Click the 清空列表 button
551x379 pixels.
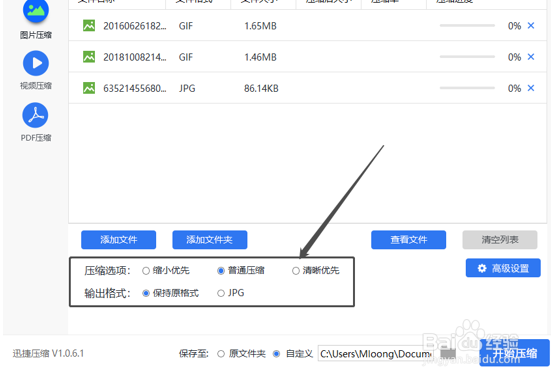pyautogui.click(x=500, y=240)
